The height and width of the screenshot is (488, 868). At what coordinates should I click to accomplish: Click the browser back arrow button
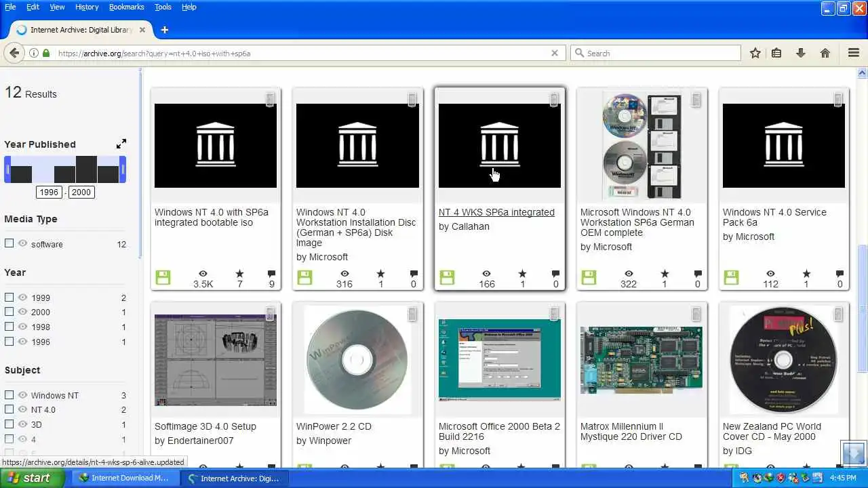(x=14, y=53)
